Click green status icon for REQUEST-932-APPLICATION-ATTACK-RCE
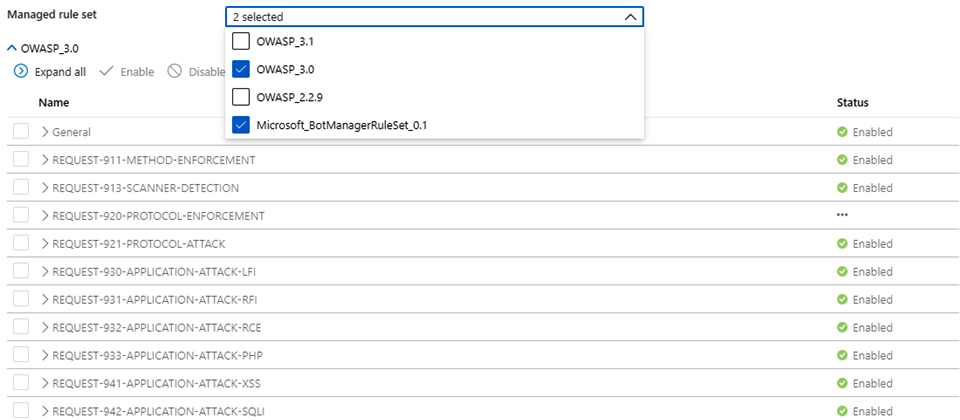Image resolution: width=960 pixels, height=420 pixels. 842,327
